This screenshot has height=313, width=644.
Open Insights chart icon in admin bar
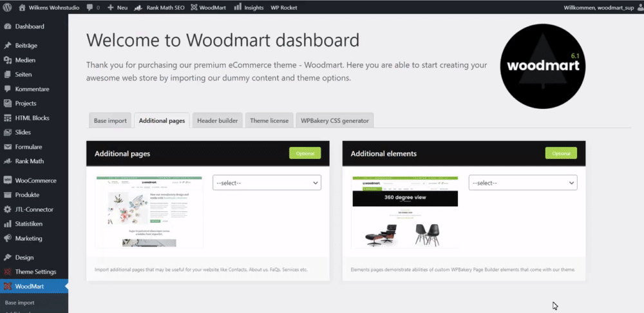[238, 7]
